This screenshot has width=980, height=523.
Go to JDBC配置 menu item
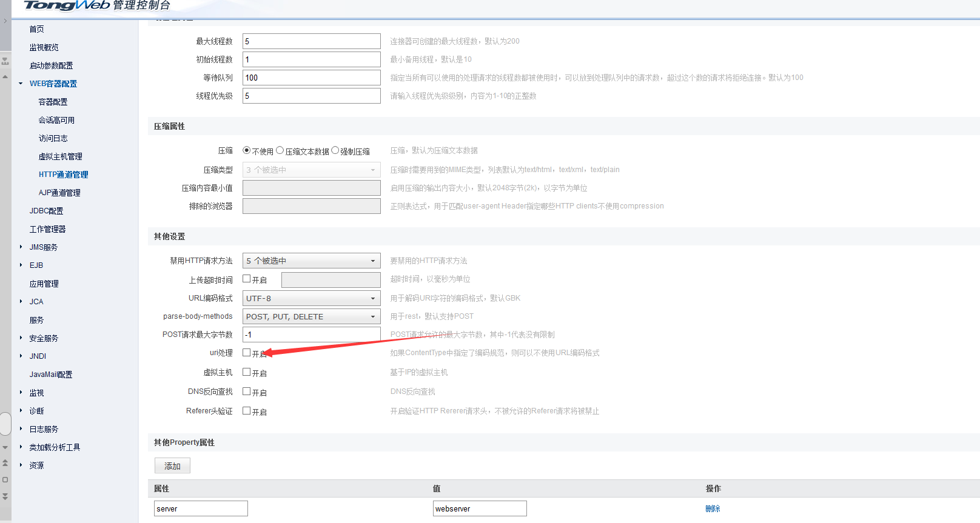pos(46,211)
